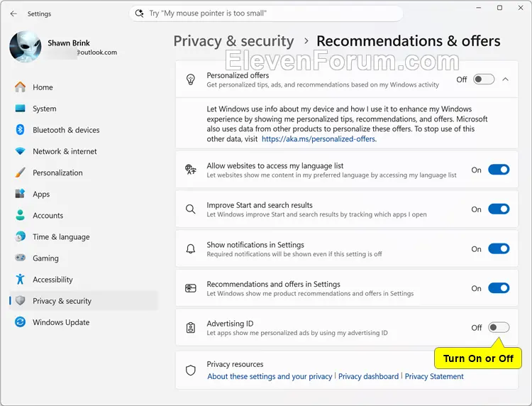Select Apps in sidebar
Viewport: 532px width, 406px height.
tap(84, 194)
